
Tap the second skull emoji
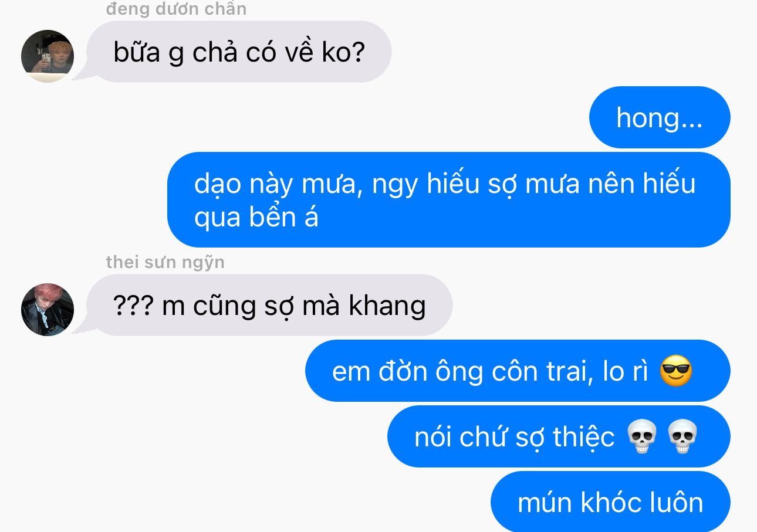pyautogui.click(x=683, y=438)
